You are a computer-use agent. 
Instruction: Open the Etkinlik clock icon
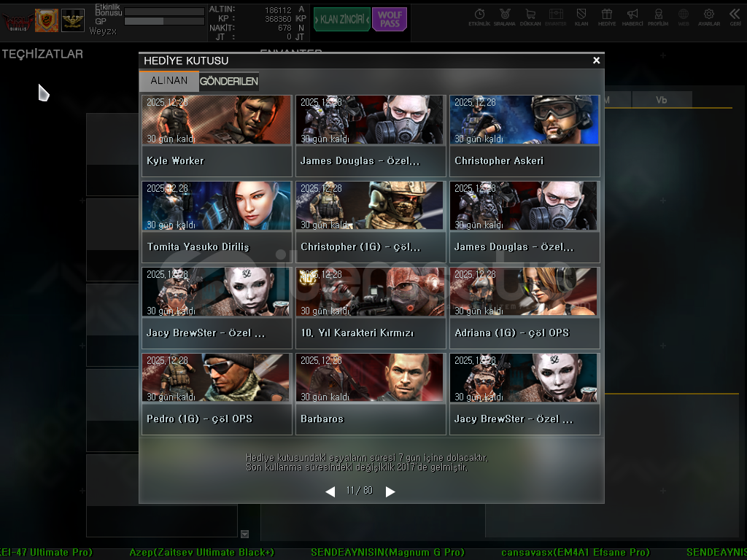pos(479,17)
